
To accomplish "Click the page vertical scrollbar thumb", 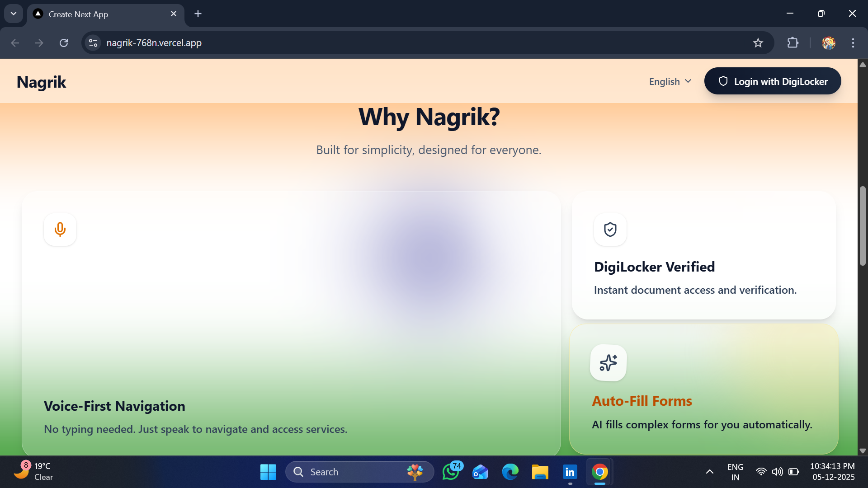I will pos(863,226).
